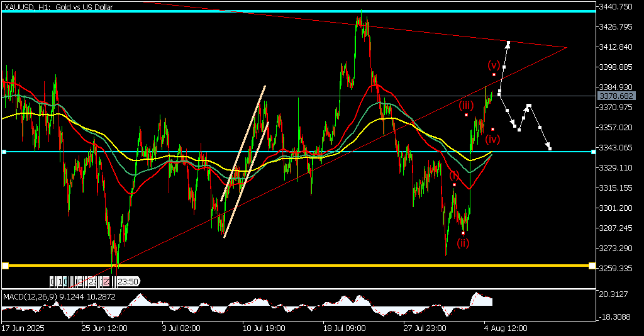Select the MACD(12,26,9) indicator label
Image resolution: width=644 pixels, height=336 pixels.
60,296
